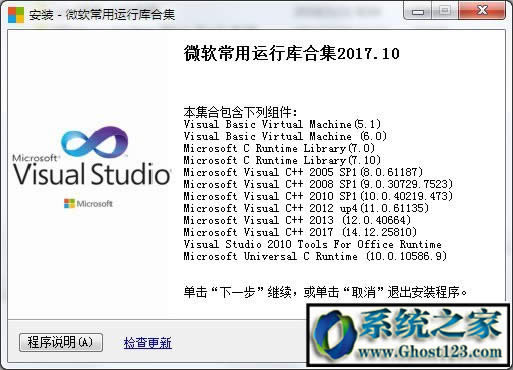This screenshot has height=370, width=513.
Task: Click the text 本集合包含下列组件:
Action: tap(240, 112)
